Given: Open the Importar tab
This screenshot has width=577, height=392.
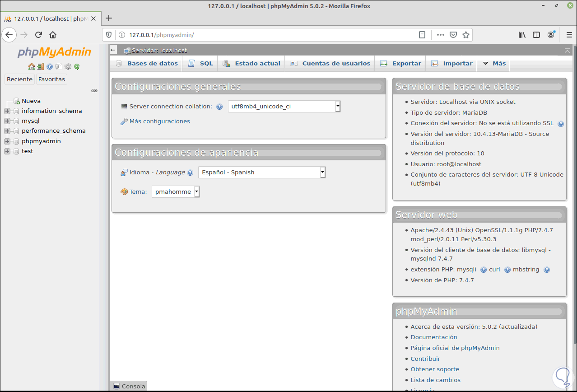Looking at the screenshot, I should coord(452,64).
